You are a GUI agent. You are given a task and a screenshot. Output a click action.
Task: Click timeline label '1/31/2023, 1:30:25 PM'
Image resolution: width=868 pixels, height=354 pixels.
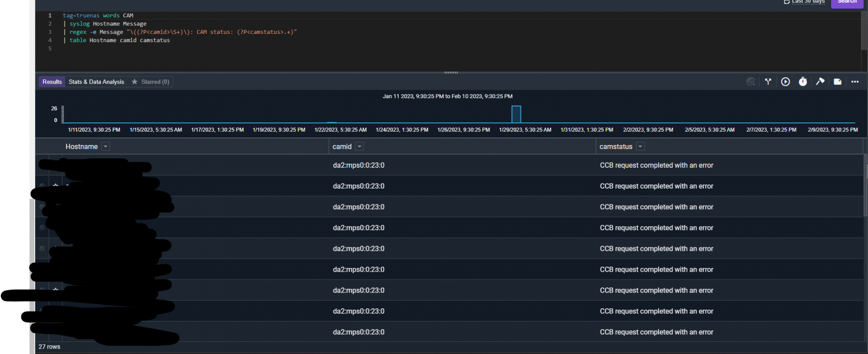(x=587, y=130)
